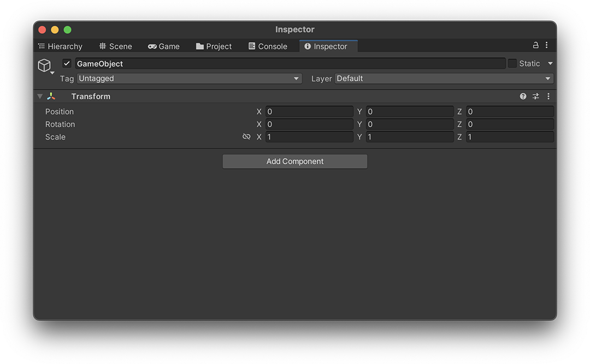This screenshot has width=590, height=364.
Task: Maximize the window with green button
Action: pos(68,29)
